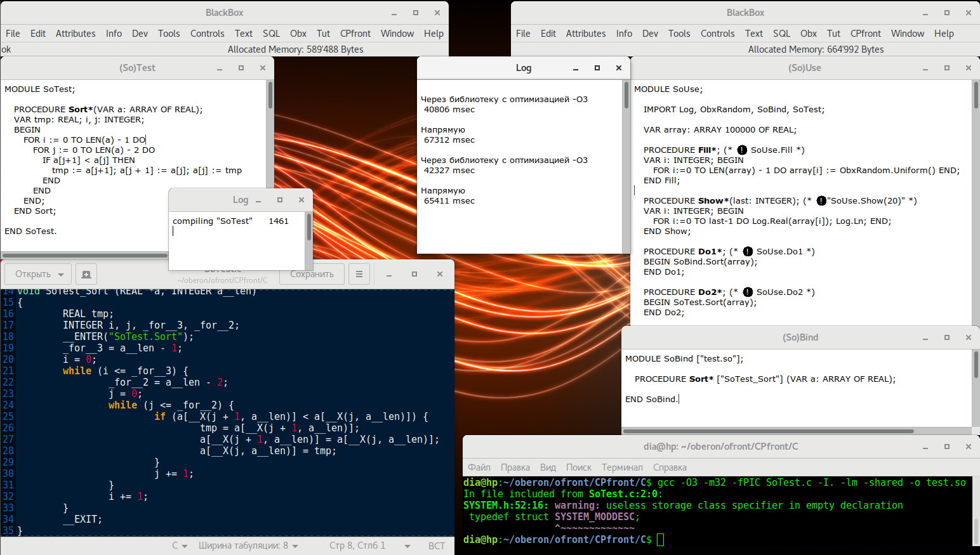This screenshot has width=980, height=555.
Task: Click horizontal scrollbar of (So)Bind window
Action: tap(768, 431)
